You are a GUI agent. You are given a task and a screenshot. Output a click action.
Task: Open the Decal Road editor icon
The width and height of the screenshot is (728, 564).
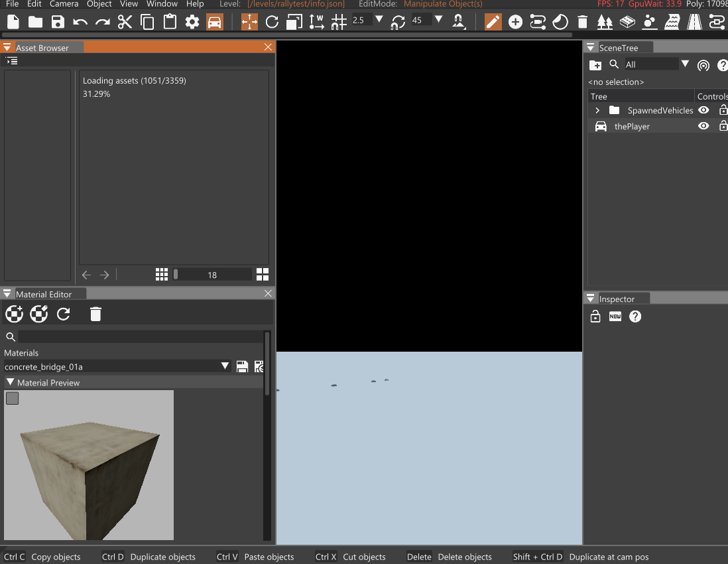click(x=695, y=22)
